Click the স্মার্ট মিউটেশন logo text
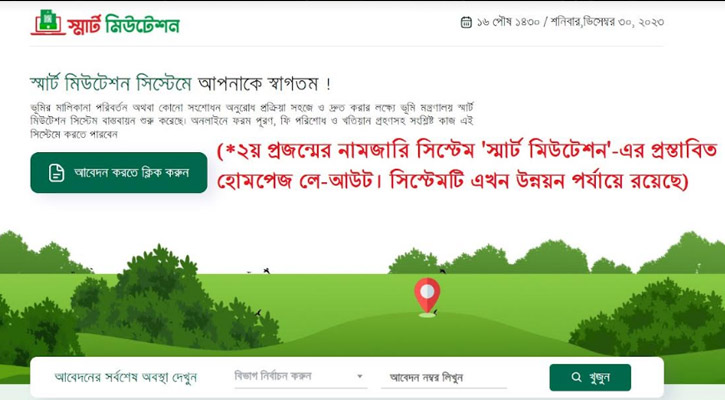This screenshot has height=400, width=725. (123, 25)
